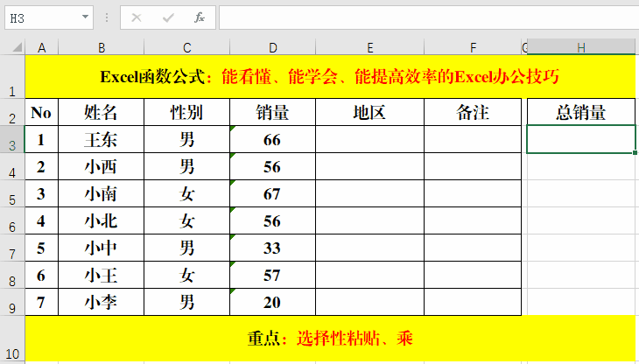Click the Cancel (X) formula bar icon

(x=137, y=17)
